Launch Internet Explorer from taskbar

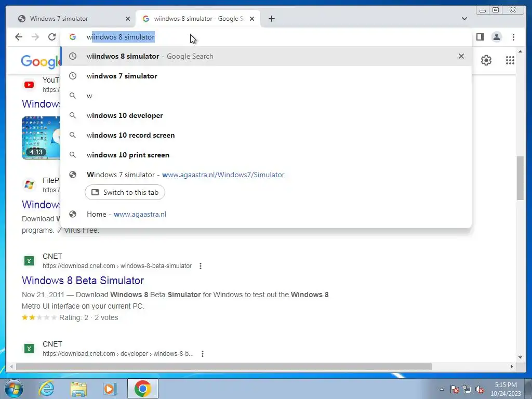click(x=46, y=389)
